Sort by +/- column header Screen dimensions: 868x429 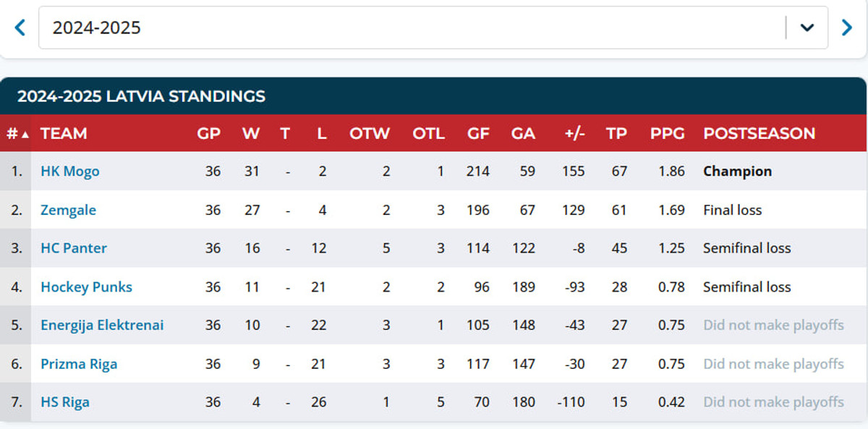click(575, 133)
